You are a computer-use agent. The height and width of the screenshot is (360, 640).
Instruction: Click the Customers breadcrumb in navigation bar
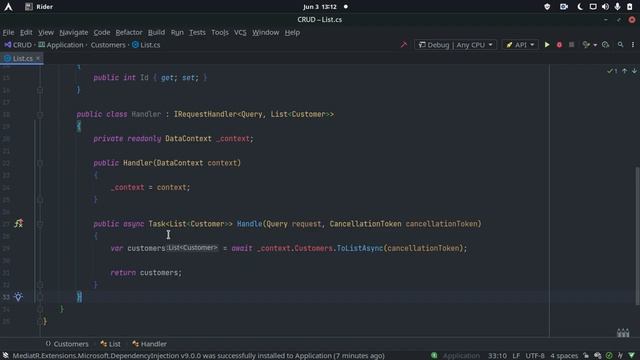coord(108,45)
